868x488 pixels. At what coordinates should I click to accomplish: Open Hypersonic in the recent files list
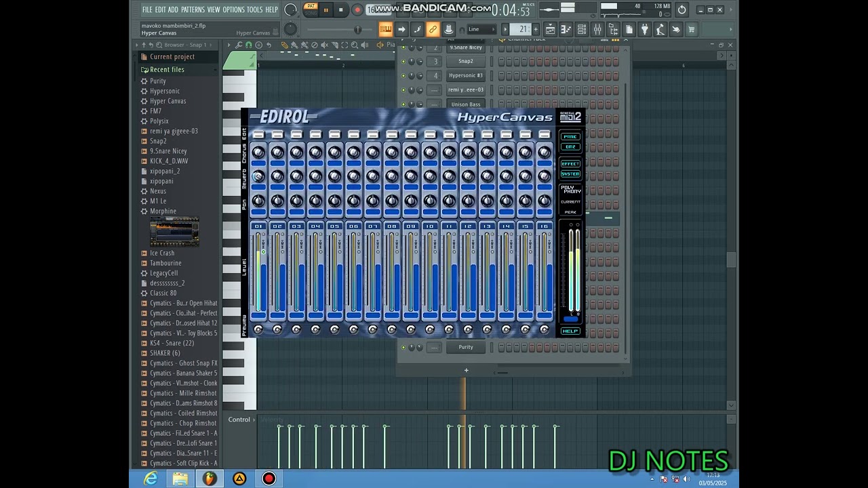click(165, 91)
